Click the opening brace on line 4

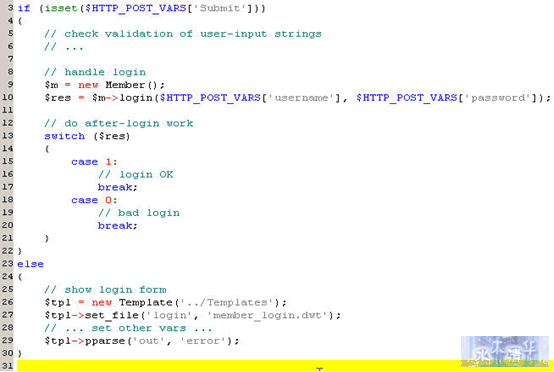click(x=20, y=21)
